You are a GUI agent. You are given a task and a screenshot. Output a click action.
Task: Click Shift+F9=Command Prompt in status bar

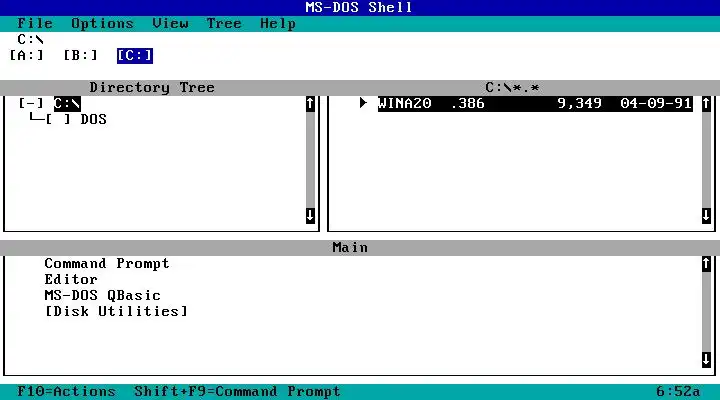click(237, 391)
